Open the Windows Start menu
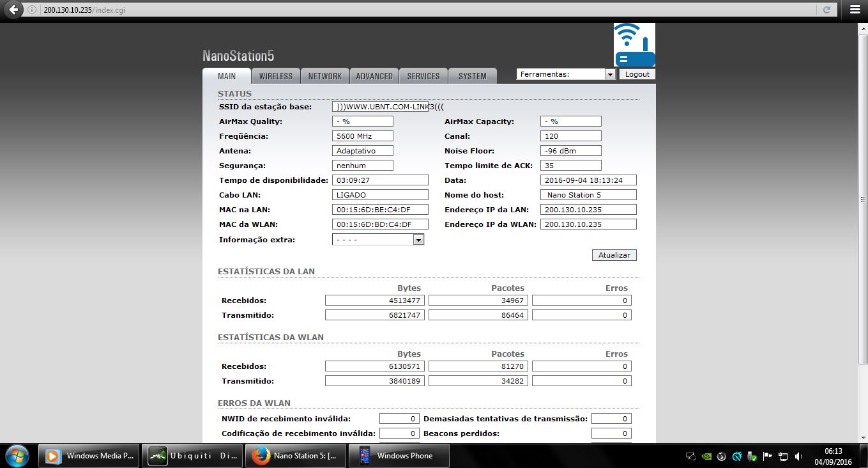 (17, 456)
